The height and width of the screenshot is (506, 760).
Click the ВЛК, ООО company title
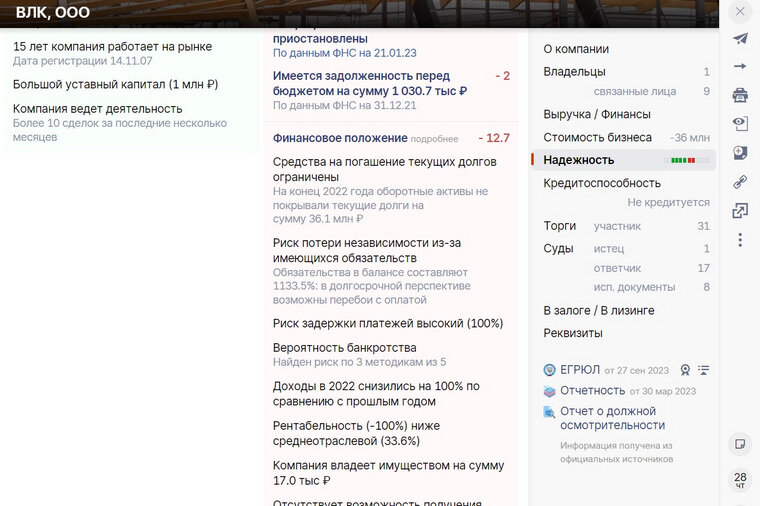(x=53, y=12)
